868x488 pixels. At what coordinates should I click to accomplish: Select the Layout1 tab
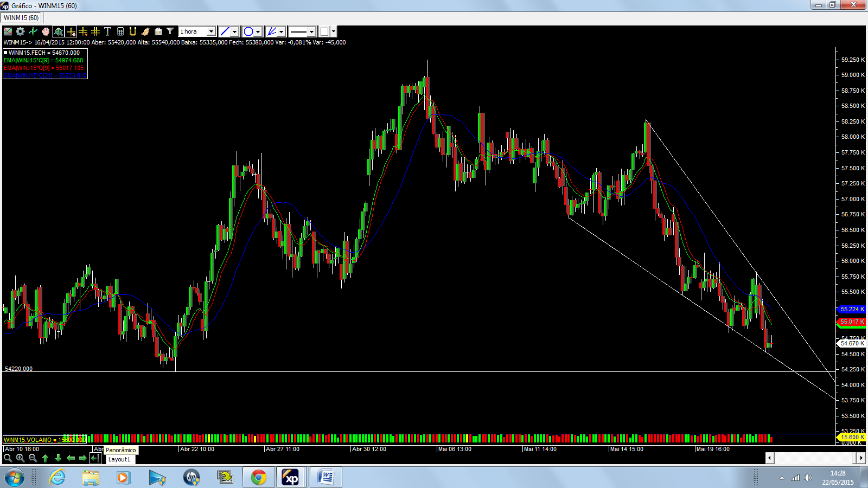coord(119,459)
